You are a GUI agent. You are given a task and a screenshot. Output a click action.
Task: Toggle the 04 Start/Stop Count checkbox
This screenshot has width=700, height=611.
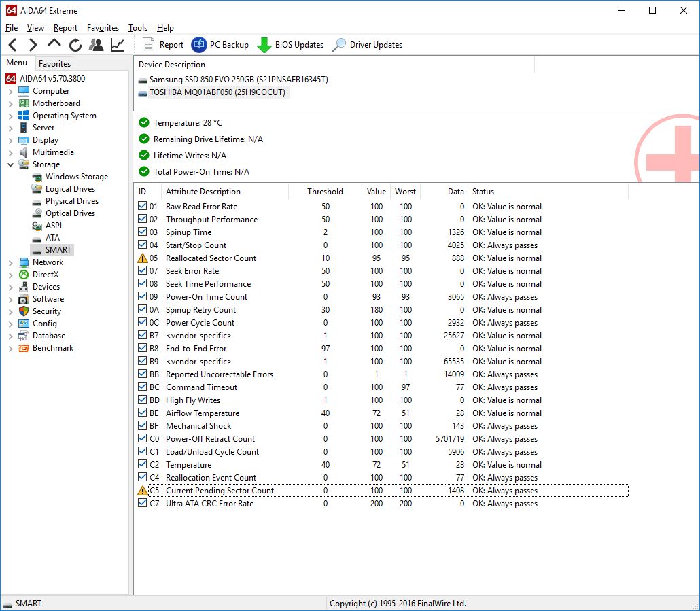(x=143, y=245)
